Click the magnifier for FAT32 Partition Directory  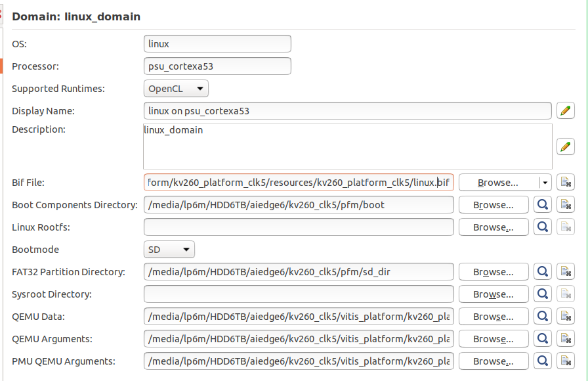coord(543,272)
